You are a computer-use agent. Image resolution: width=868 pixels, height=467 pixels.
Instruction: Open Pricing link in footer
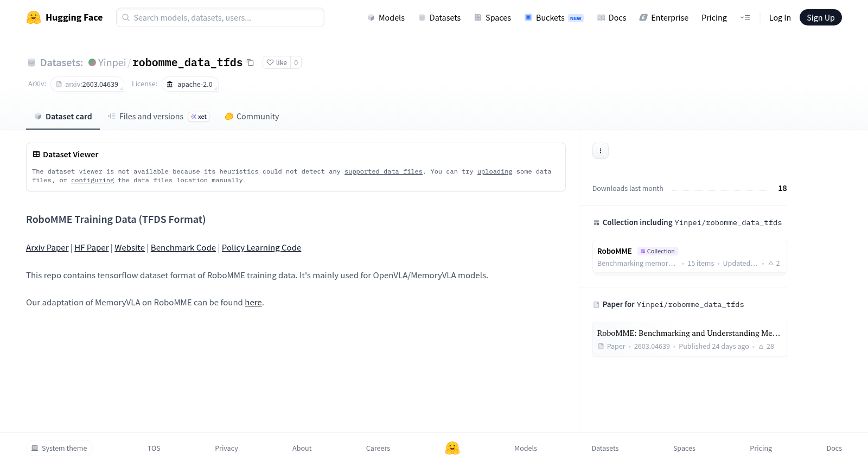761,448
